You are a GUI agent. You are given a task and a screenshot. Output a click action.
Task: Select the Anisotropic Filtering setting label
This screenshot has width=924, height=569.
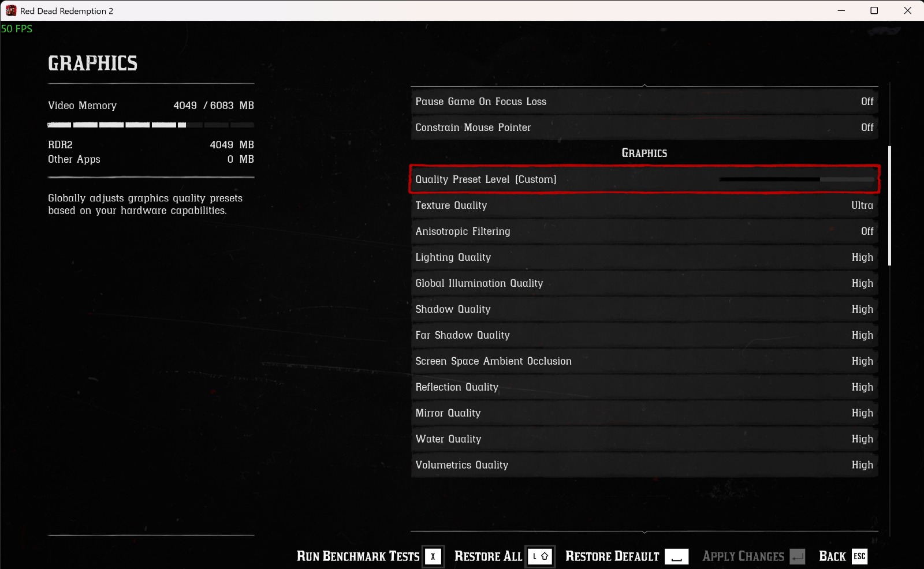coord(463,231)
